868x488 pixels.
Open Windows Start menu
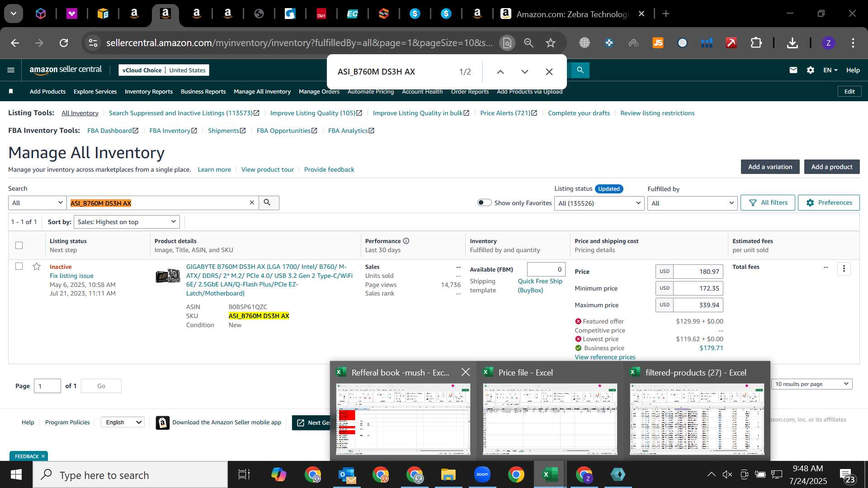16,474
